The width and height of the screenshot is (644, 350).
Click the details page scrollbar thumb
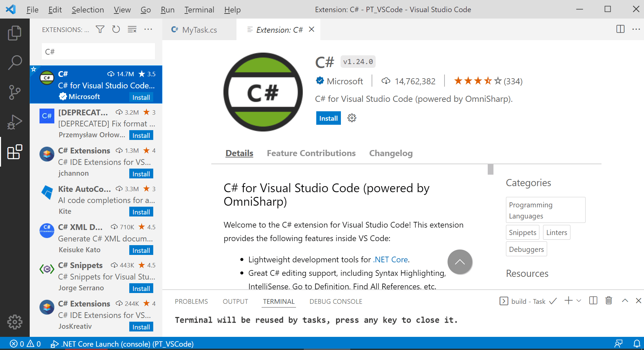pos(490,169)
